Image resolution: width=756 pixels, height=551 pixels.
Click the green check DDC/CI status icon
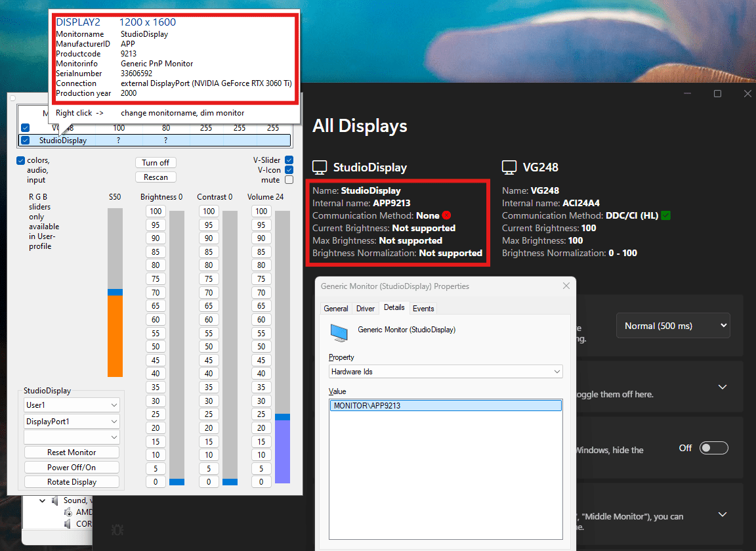(666, 215)
